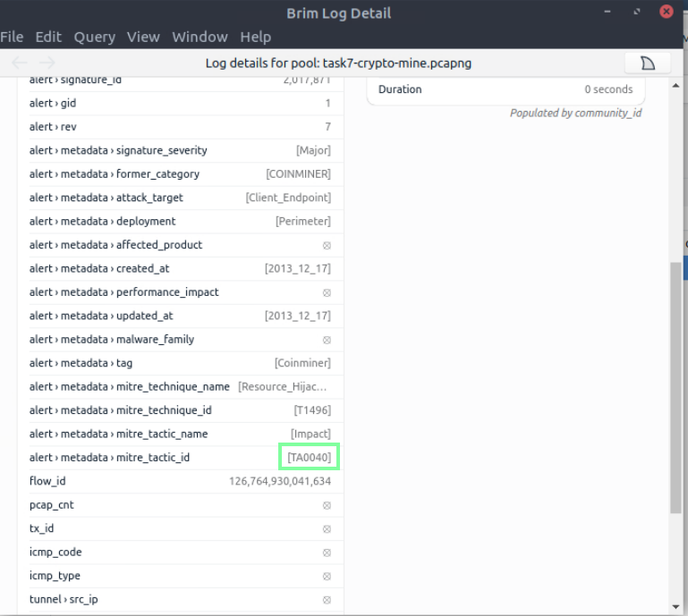The height and width of the screenshot is (616, 688).
Task: Go forward with the right arrow
Action: [x=47, y=63]
